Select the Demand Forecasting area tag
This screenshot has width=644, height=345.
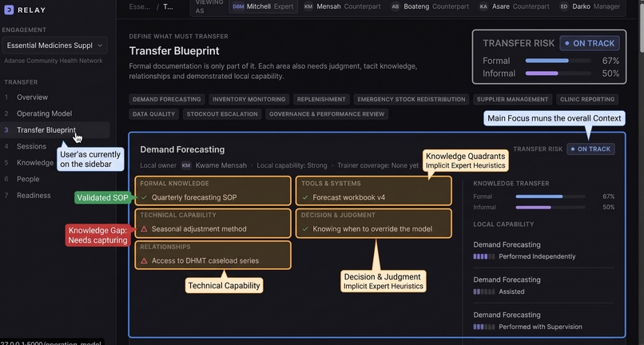tap(167, 99)
